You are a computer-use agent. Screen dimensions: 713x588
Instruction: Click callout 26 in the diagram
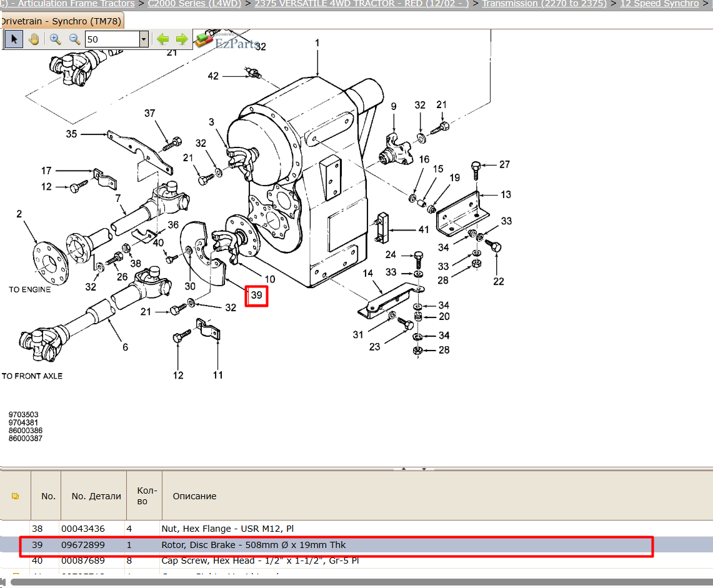(x=122, y=277)
